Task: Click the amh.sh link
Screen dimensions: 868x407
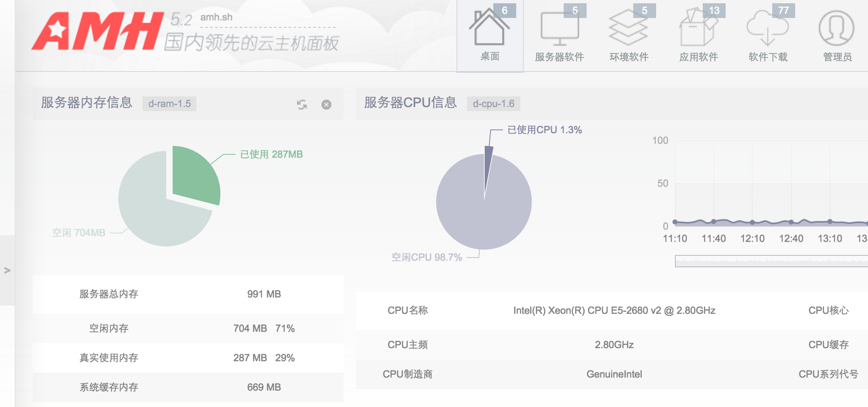Action: click(216, 17)
